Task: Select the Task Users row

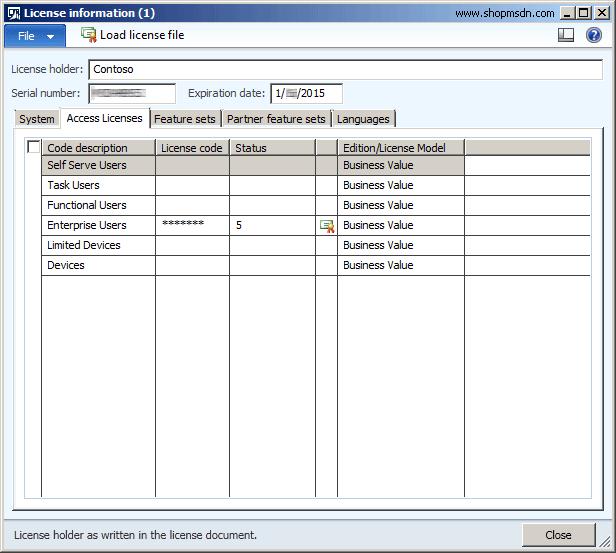Action: click(x=98, y=185)
